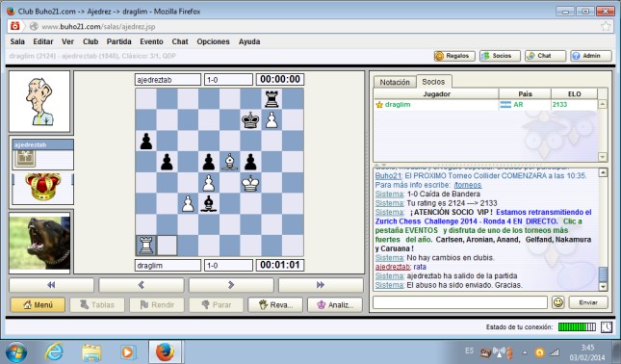Open the Ver menu
Screen dimensions: 621x364
click(67, 41)
